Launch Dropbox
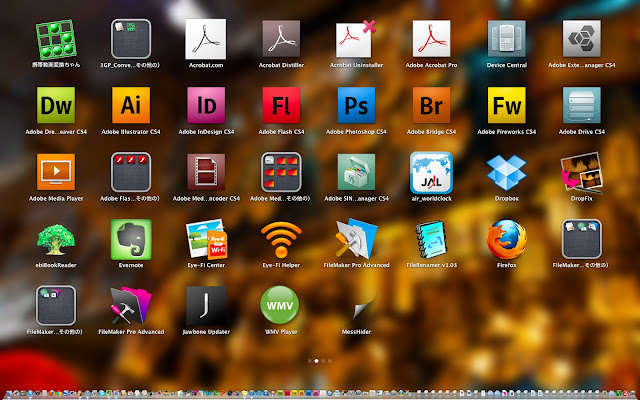 [507, 172]
